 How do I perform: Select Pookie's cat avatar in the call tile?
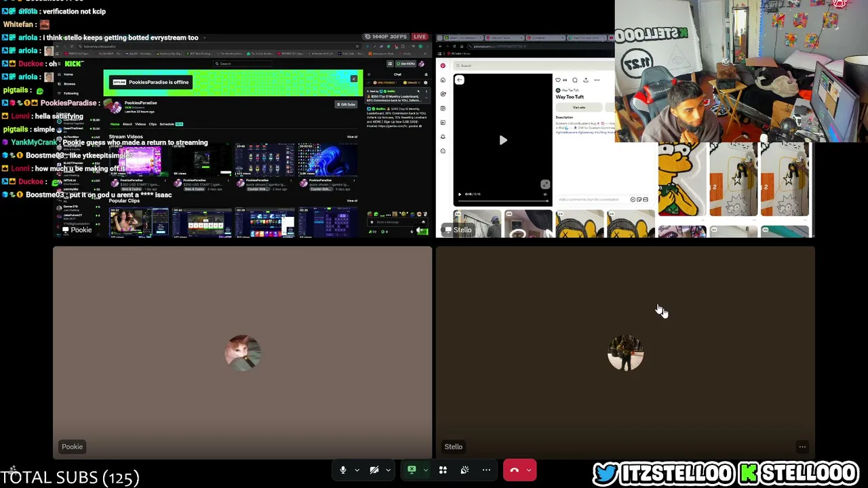[x=243, y=352]
